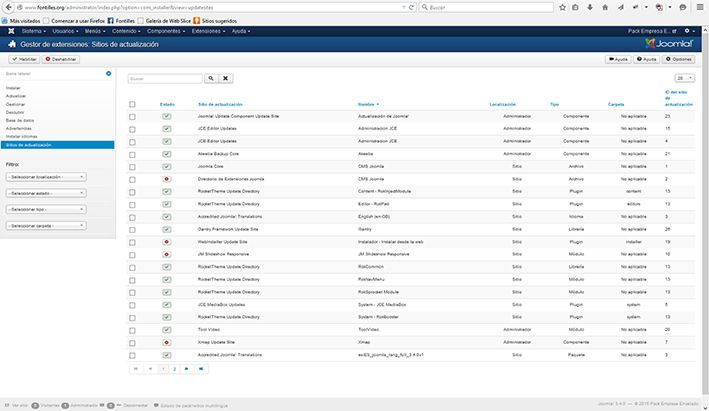Open the user settings gear menu
The height and width of the screenshot is (411, 709).
point(689,31)
